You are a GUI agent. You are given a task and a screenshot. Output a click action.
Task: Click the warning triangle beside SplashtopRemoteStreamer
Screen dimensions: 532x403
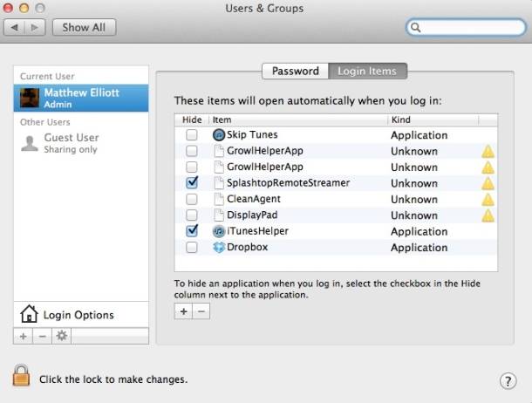coord(488,183)
